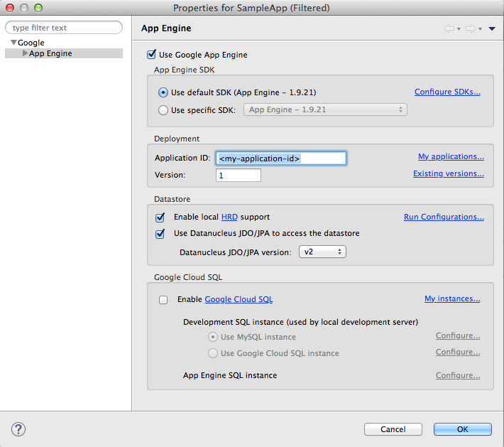Select Use MySQL instance radio button
504x447 pixels.
pyautogui.click(x=213, y=338)
